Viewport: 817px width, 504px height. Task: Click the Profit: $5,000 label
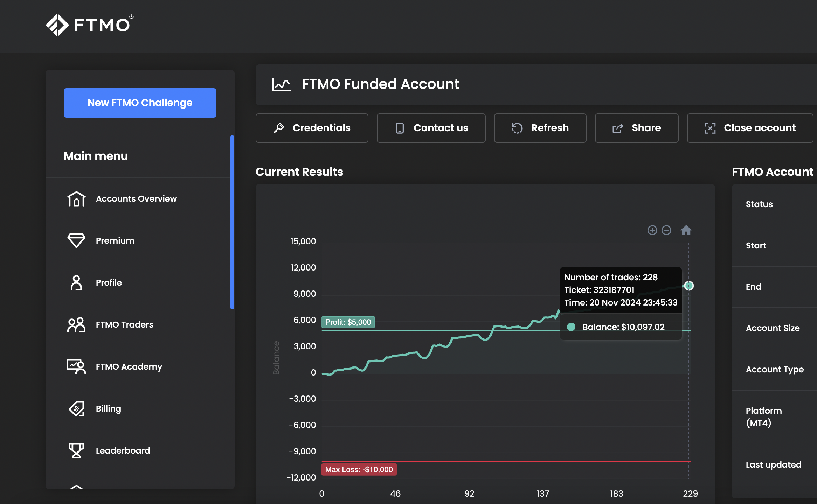click(x=348, y=322)
